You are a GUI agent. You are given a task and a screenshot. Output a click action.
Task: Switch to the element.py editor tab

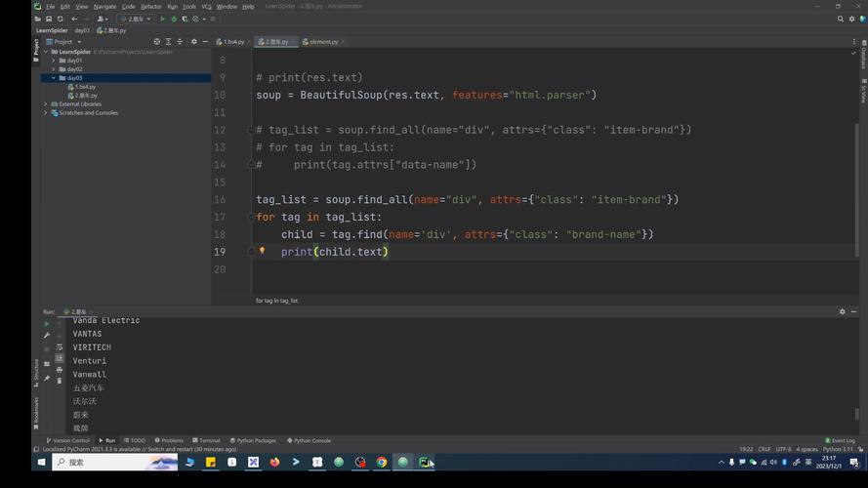click(x=323, y=42)
